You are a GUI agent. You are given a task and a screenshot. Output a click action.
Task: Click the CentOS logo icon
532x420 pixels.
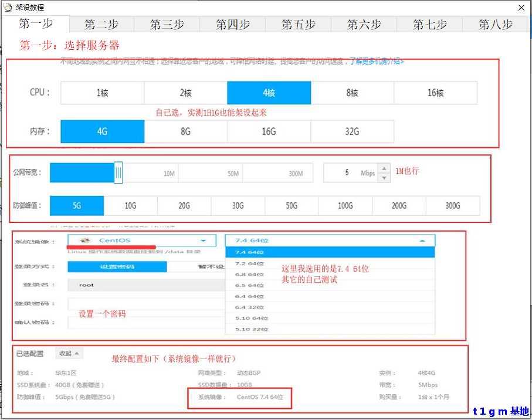coord(86,241)
